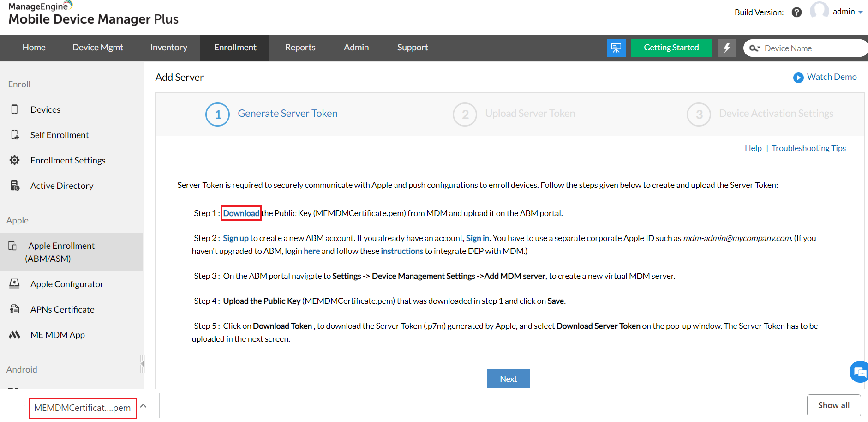Open the help question mark icon

[796, 12]
